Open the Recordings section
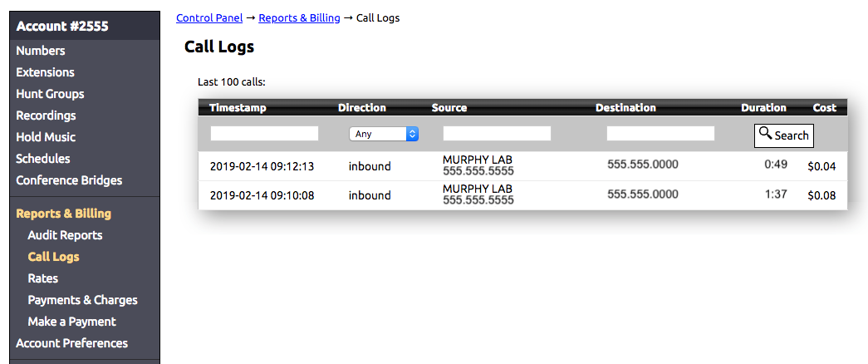This screenshot has height=364, width=868. pos(46,116)
